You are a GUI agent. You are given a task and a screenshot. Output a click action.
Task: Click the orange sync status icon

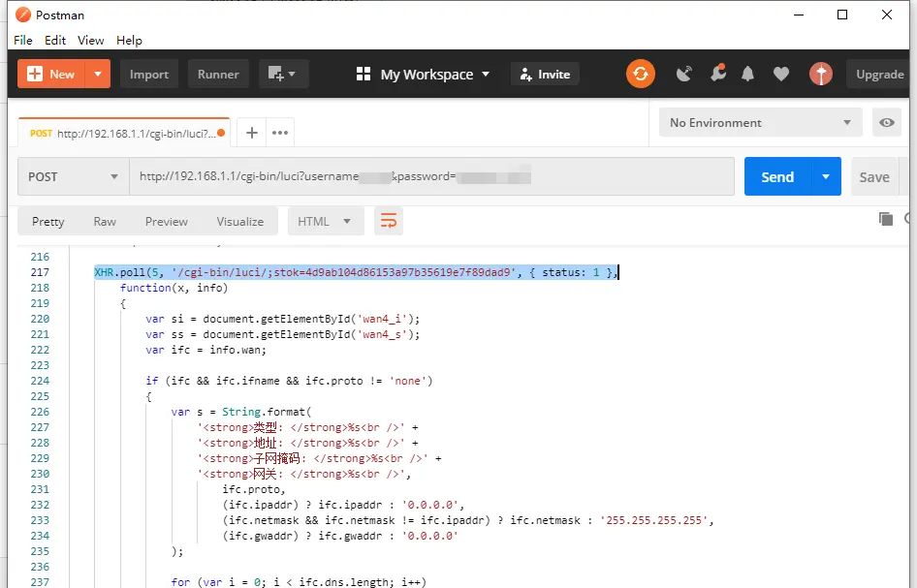(x=641, y=74)
